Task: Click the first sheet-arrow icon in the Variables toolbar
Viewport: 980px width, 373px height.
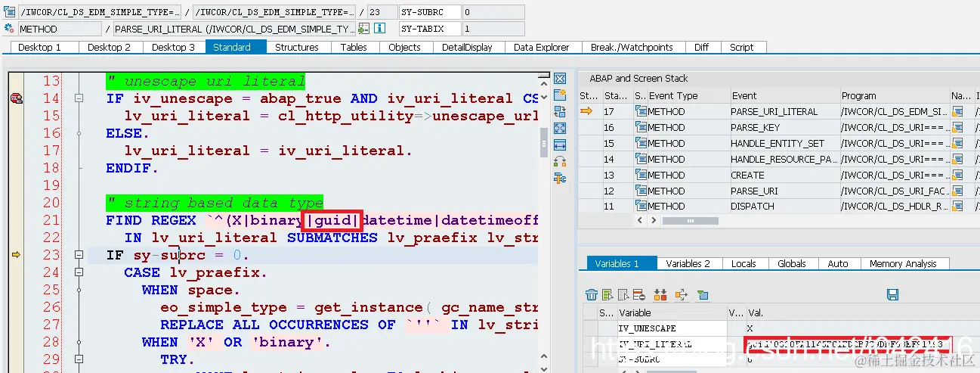Action: click(608, 294)
